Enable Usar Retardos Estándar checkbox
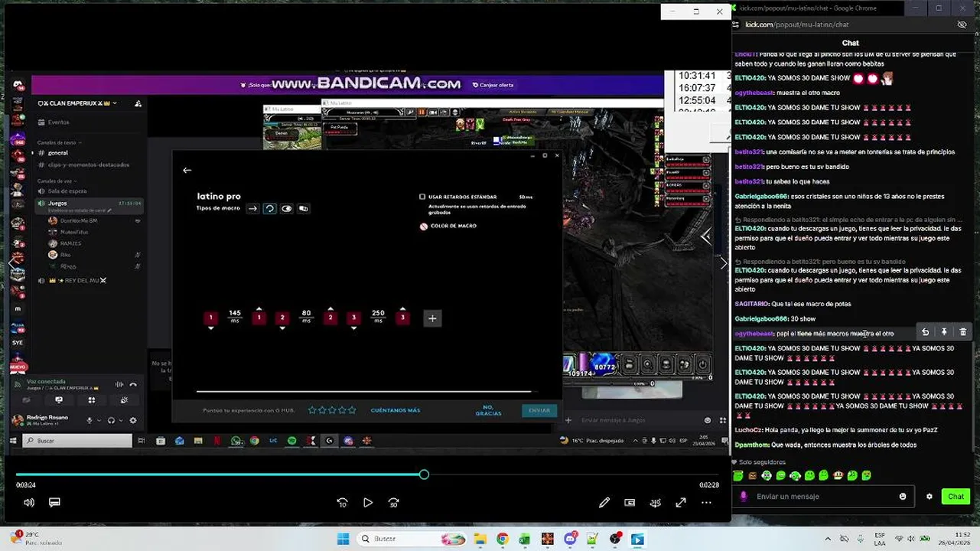This screenshot has width=980, height=551. [422, 197]
